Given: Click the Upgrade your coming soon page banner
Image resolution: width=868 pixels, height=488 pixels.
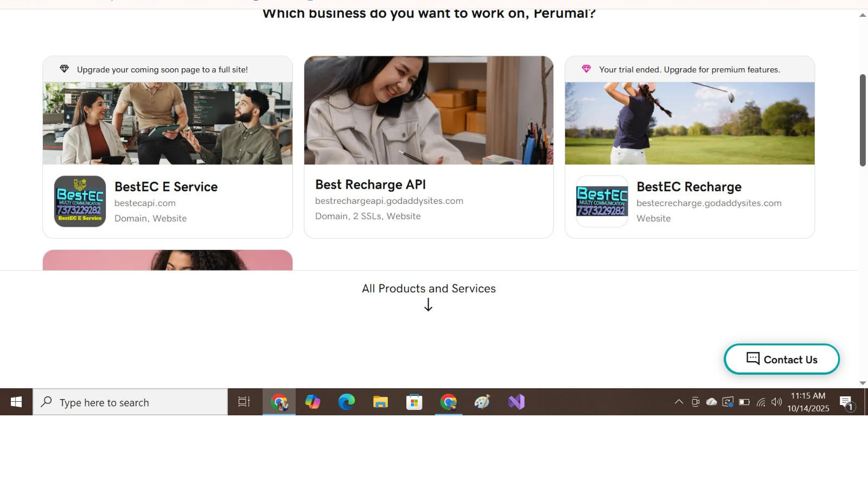Looking at the screenshot, I should pyautogui.click(x=162, y=70).
